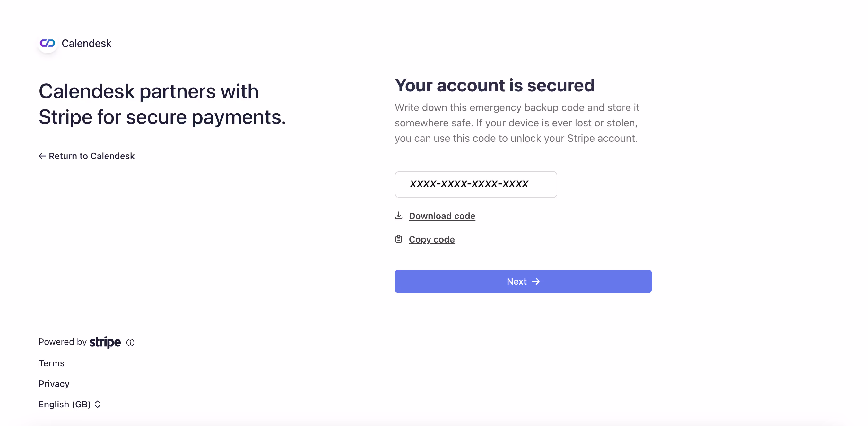Click the download icon next to Download code
868x426 pixels.
coord(399,216)
